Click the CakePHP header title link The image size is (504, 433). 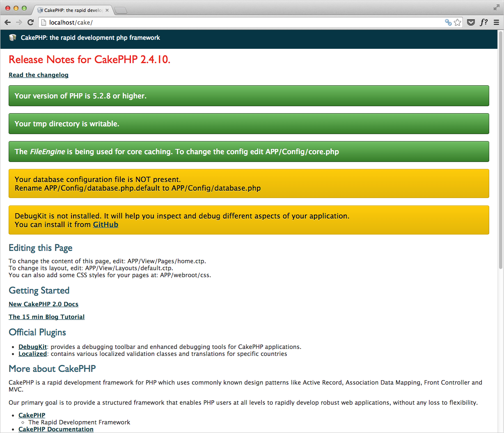click(x=90, y=38)
